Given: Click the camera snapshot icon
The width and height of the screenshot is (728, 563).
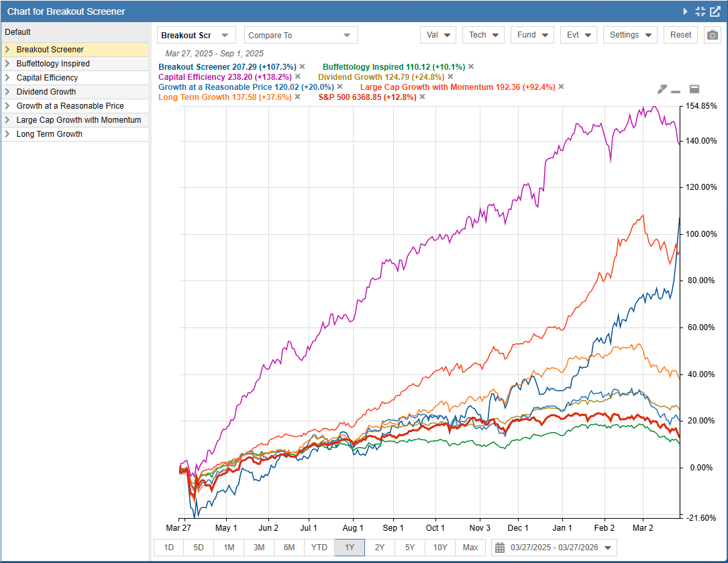Looking at the screenshot, I should pos(713,36).
